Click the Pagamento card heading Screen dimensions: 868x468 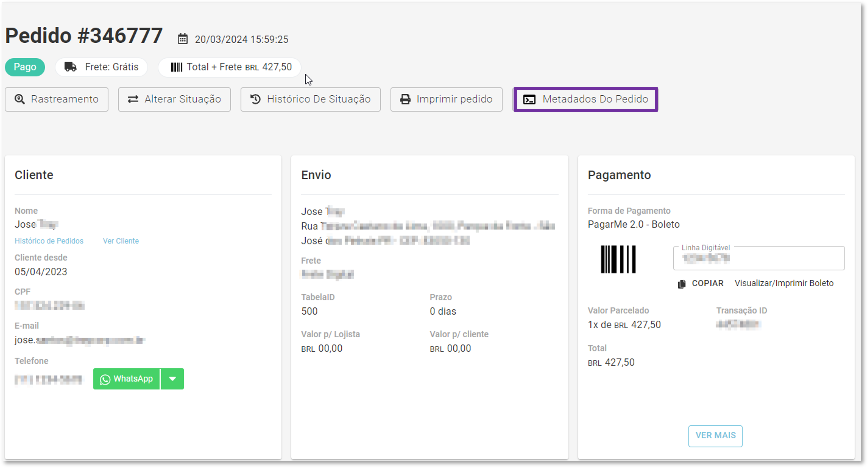[x=619, y=175]
